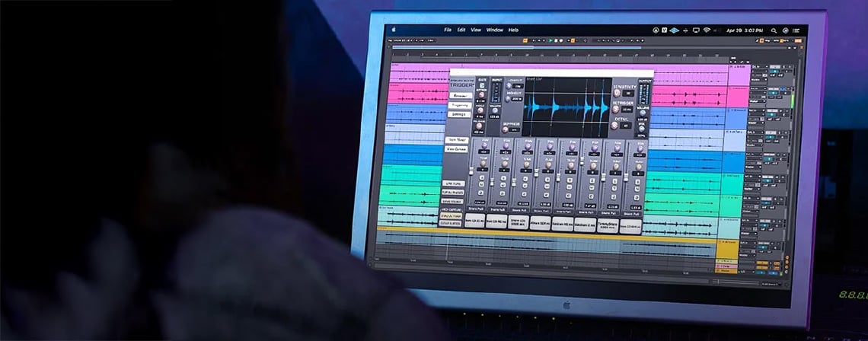Screen dimensions: 868x341
Task: Click the output Mix knob
Action: click(x=642, y=129)
